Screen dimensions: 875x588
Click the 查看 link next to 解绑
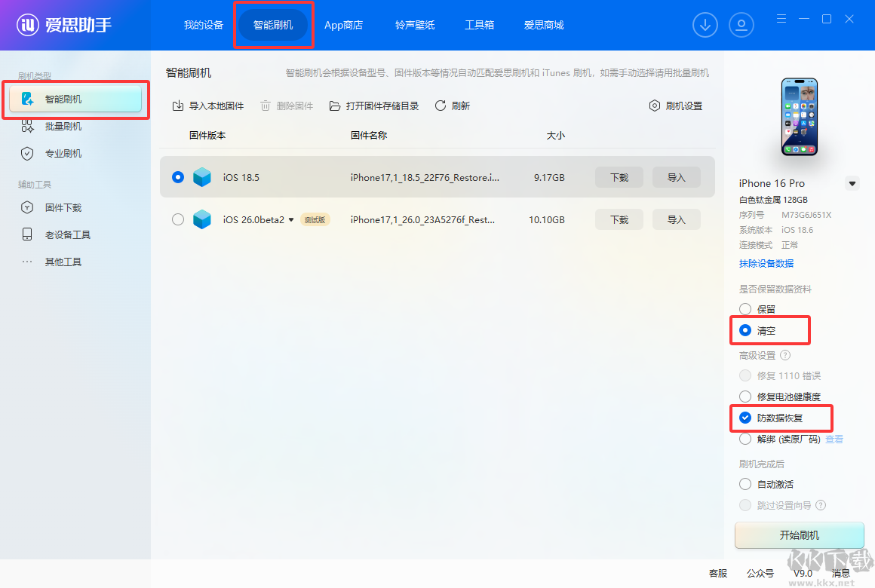pyautogui.click(x=834, y=439)
